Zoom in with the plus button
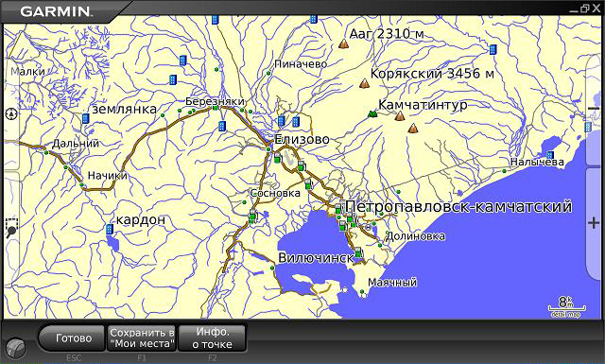Viewport: 605px width, 364px height. [593, 223]
